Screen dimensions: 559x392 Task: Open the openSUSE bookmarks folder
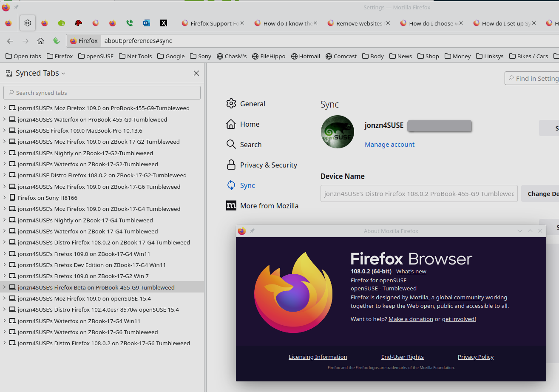click(95, 56)
